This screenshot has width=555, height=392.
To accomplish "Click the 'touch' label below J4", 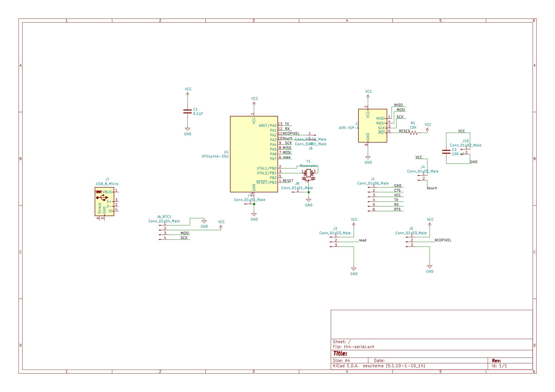I will point(432,188).
